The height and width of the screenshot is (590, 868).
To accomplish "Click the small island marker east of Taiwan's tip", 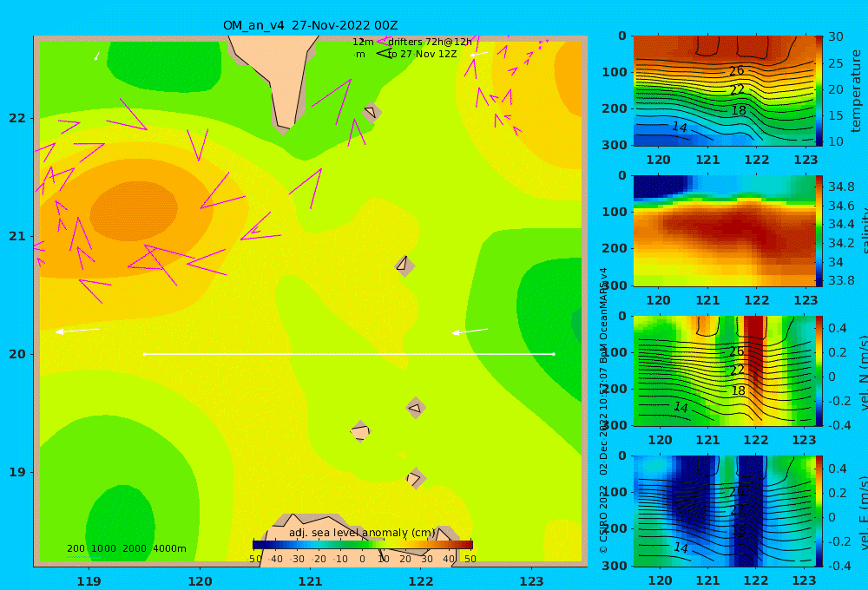I will [371, 113].
